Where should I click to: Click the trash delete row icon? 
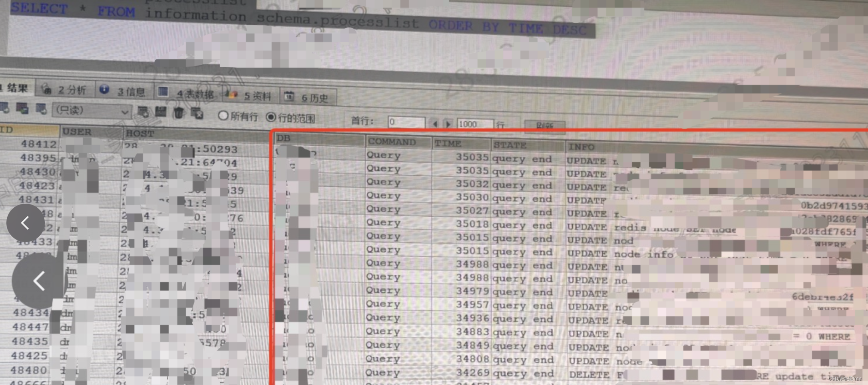[179, 113]
